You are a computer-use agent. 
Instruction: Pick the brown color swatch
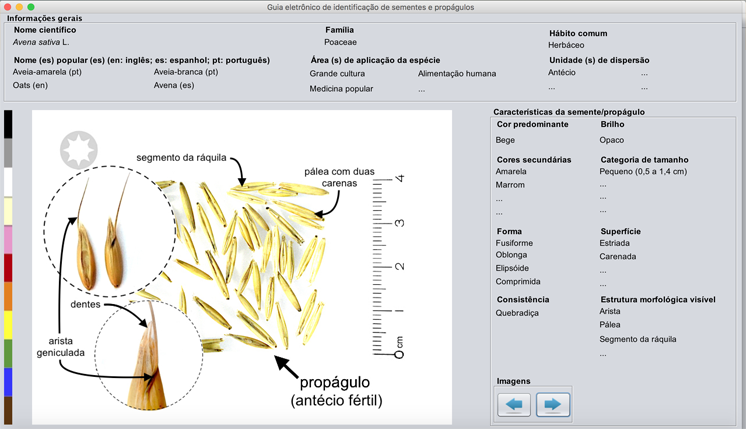[8, 410]
